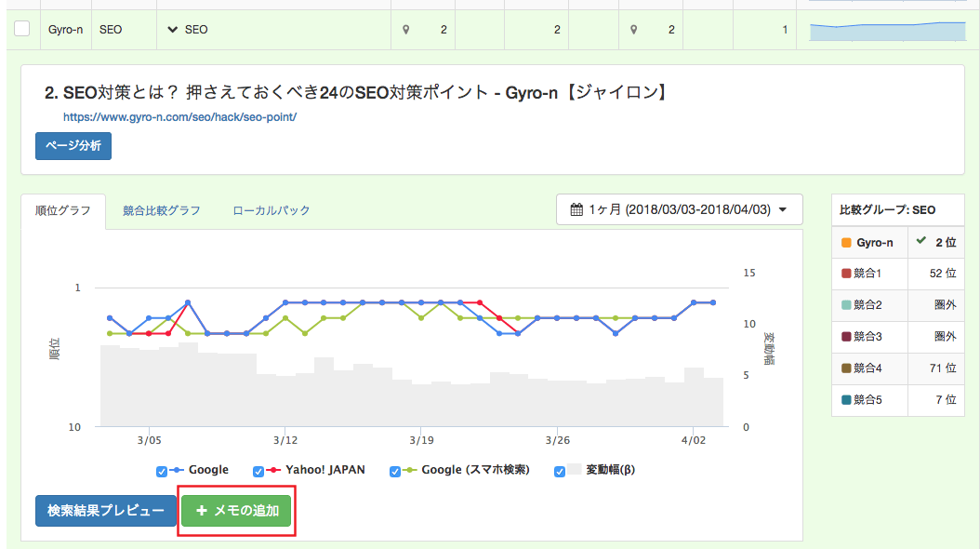Toggle the Google (スマホ検索) legend checkbox
Screen dimensions: 980x549
395,472
